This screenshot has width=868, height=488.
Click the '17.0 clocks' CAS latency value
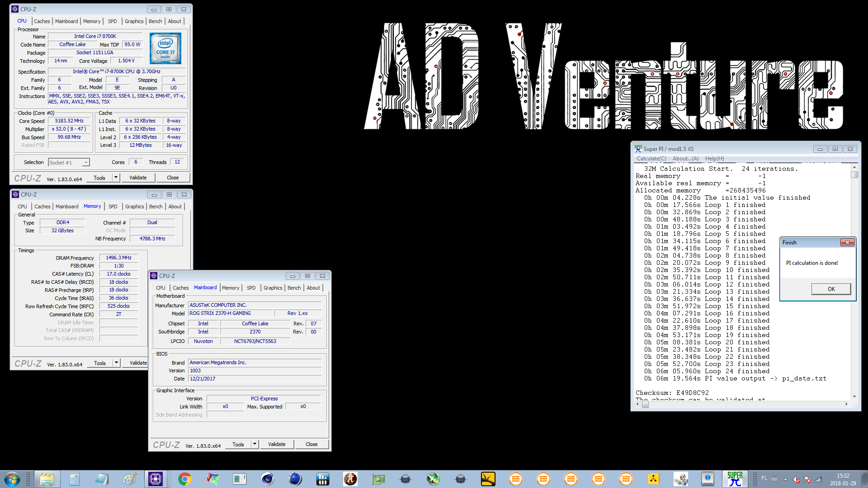pyautogui.click(x=118, y=274)
